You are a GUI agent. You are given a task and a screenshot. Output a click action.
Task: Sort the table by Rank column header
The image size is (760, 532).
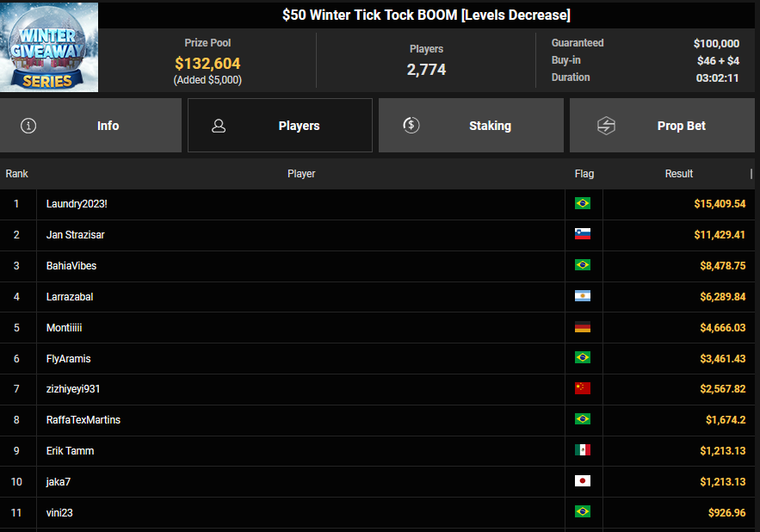[17, 174]
